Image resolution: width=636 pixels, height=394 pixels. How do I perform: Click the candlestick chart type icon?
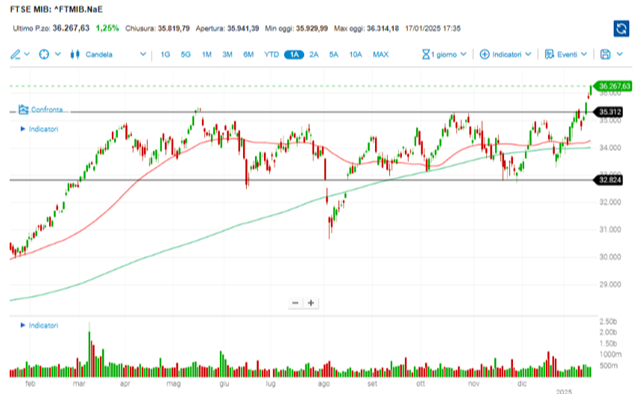tap(75, 54)
